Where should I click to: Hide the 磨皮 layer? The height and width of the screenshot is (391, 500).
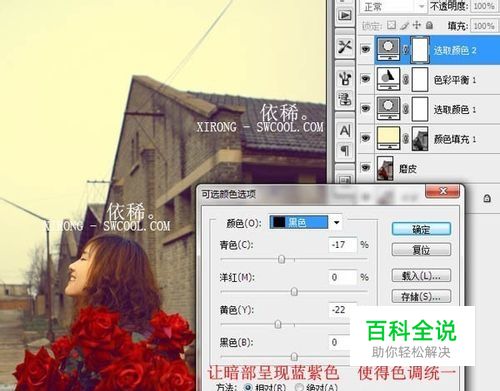click(366, 168)
